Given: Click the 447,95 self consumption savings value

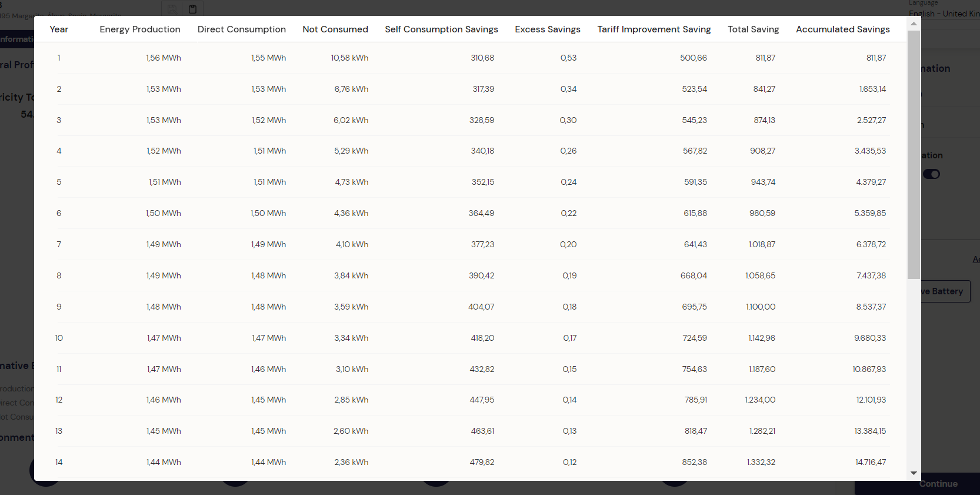Looking at the screenshot, I should (482, 400).
